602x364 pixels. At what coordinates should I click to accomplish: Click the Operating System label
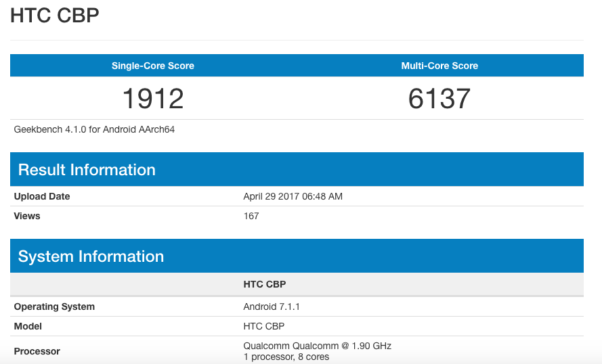pos(54,307)
